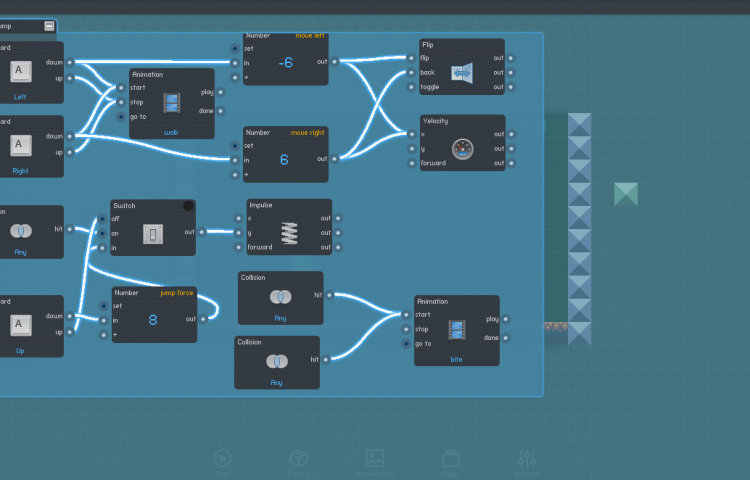Click the Impulse node spring icon

[x=289, y=233]
